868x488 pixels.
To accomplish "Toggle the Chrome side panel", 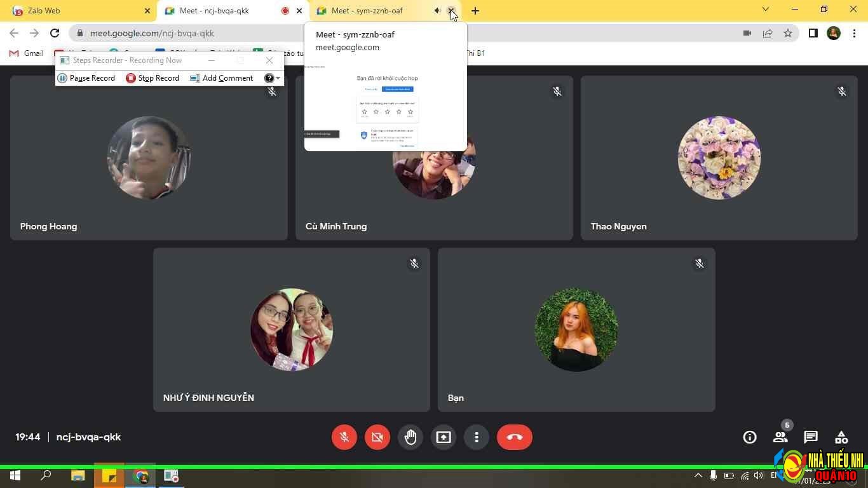I will click(x=813, y=33).
